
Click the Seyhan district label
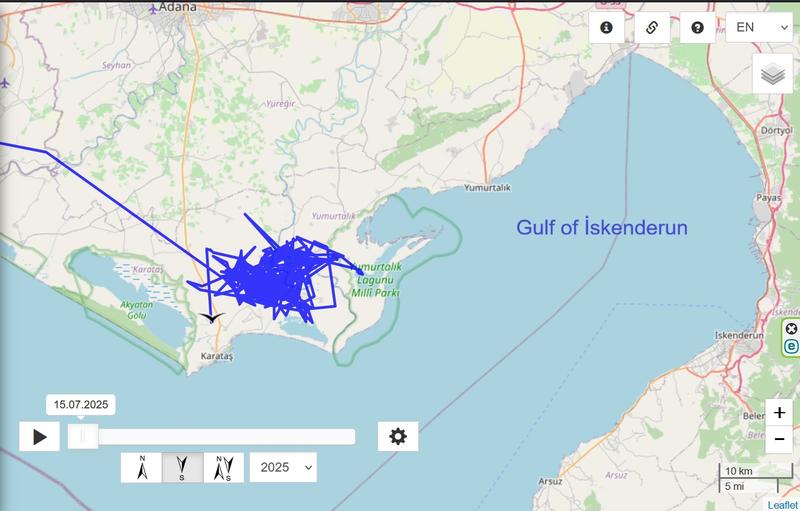pyautogui.click(x=116, y=65)
